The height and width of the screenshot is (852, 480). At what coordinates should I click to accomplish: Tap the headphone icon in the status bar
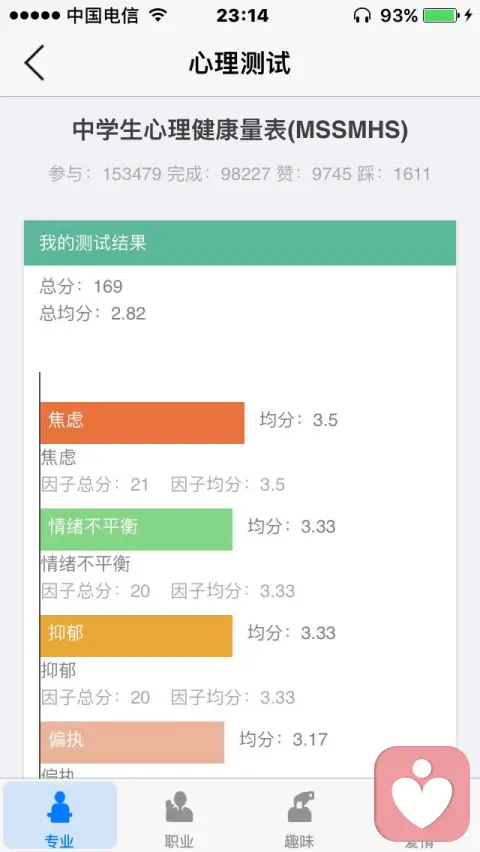coord(362,15)
